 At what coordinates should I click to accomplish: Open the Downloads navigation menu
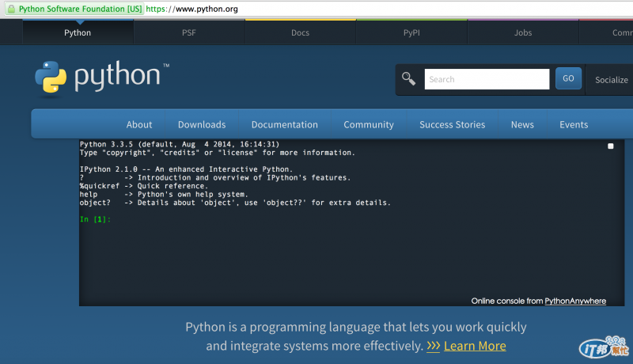(x=202, y=125)
